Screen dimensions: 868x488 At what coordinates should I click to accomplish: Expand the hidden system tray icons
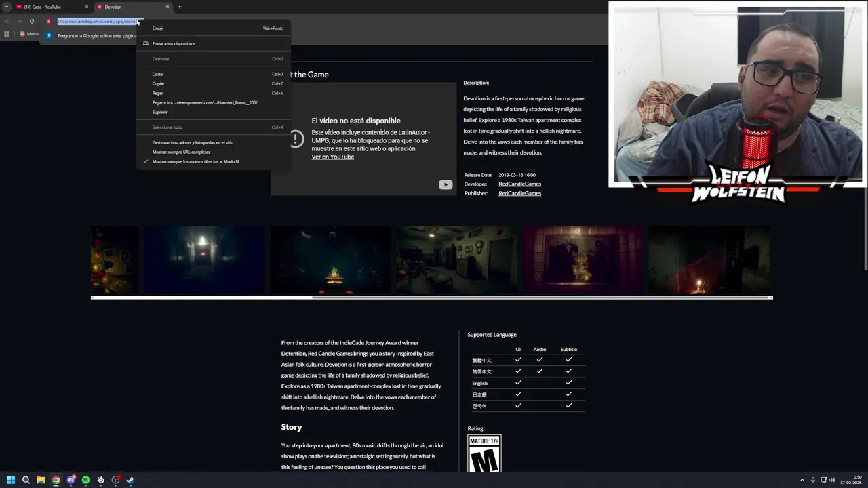(802, 480)
